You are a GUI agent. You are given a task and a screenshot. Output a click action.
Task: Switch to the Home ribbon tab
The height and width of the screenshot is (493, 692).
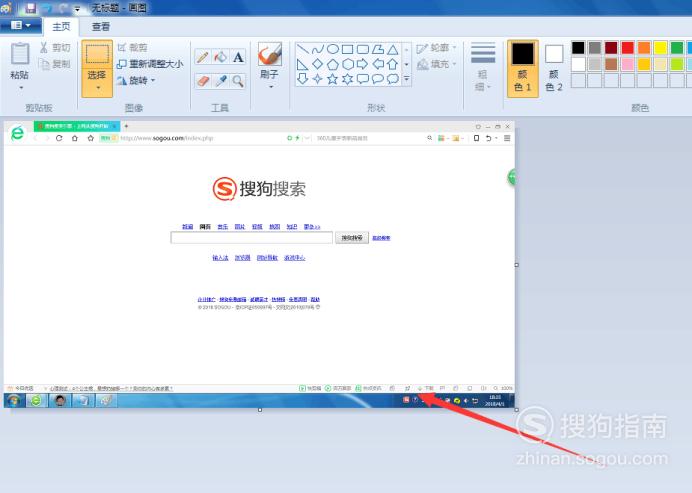tap(61, 26)
